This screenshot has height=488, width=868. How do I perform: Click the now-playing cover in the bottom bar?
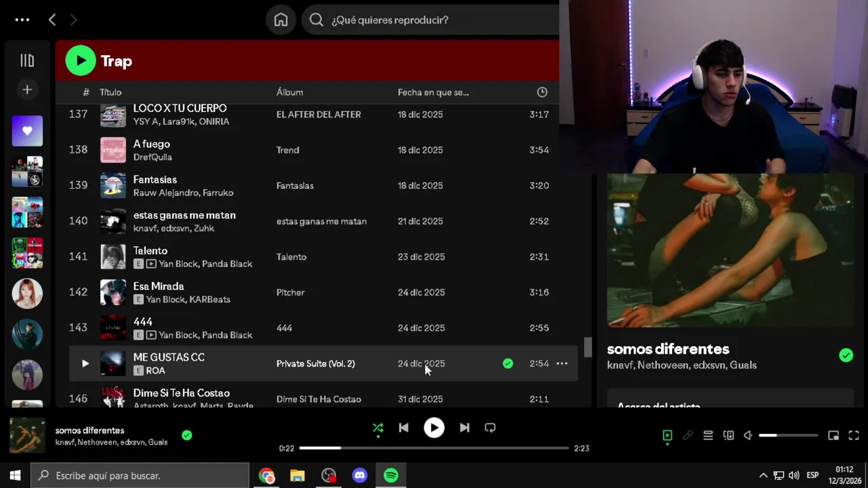click(x=27, y=435)
